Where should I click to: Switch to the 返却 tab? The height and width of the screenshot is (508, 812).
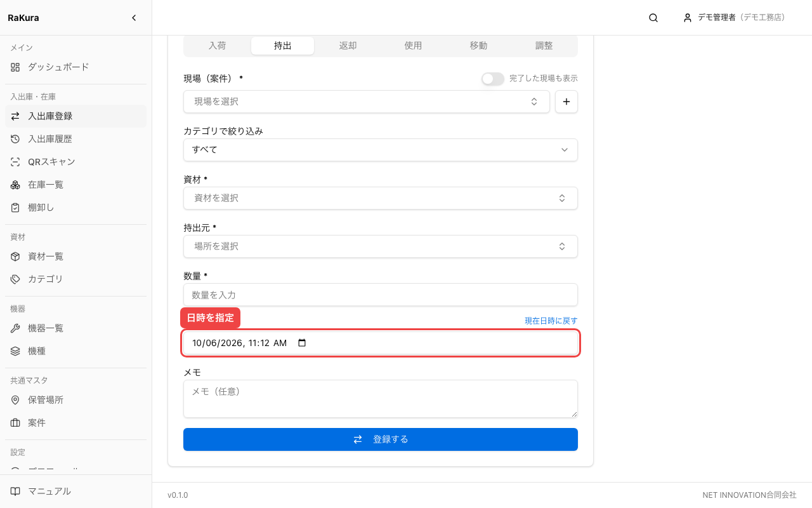(348, 46)
